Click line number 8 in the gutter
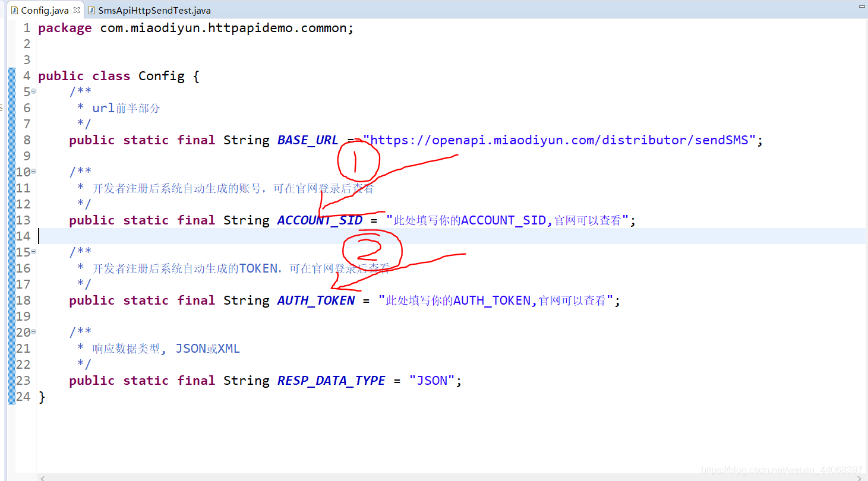Viewport: 868px width, 481px height. tap(27, 140)
